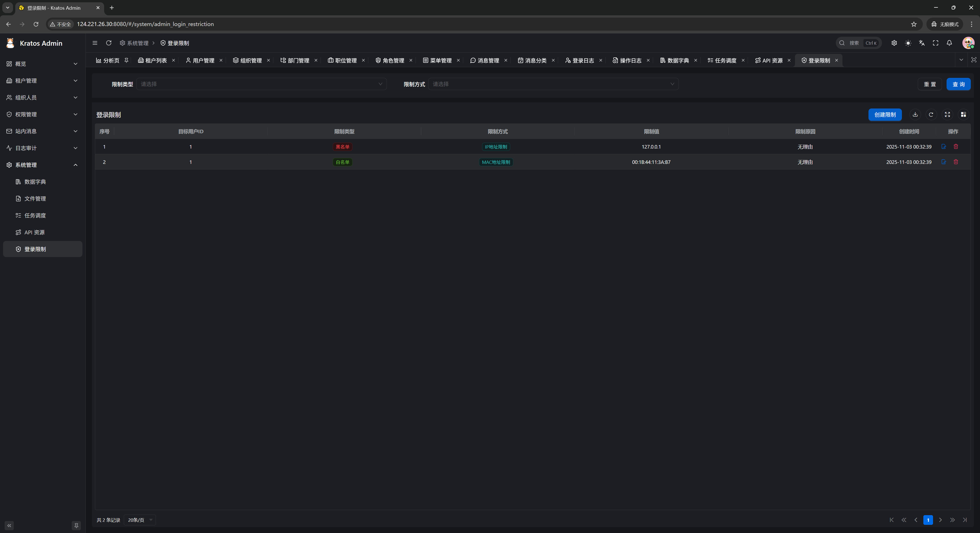Change page size 20条/页 selector
Viewport: 980px width, 533px height.
click(140, 520)
